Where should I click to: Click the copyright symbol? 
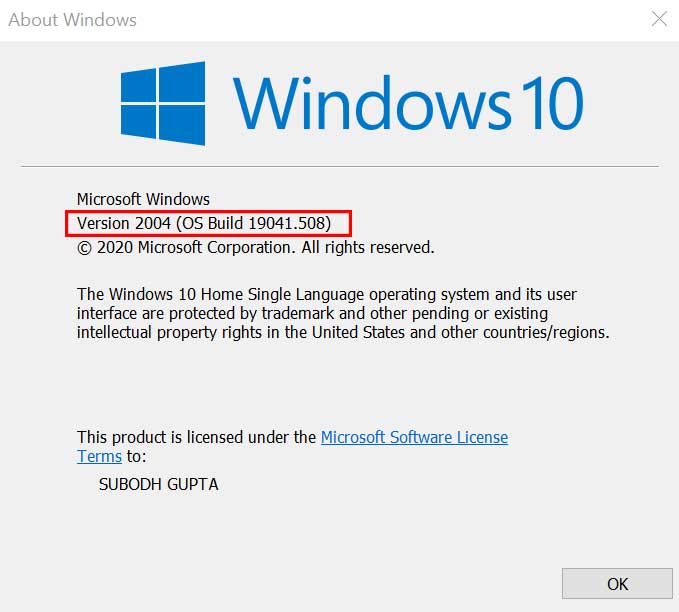[84, 249]
